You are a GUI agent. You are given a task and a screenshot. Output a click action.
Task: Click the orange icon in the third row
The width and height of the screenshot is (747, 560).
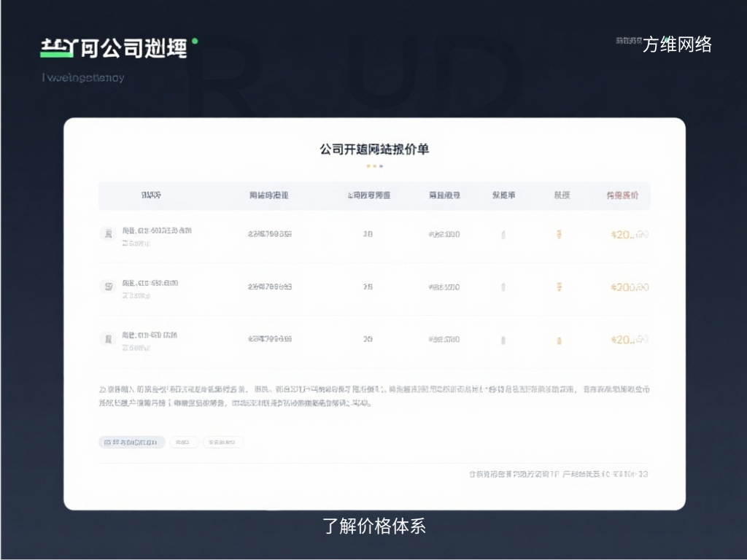(x=560, y=339)
